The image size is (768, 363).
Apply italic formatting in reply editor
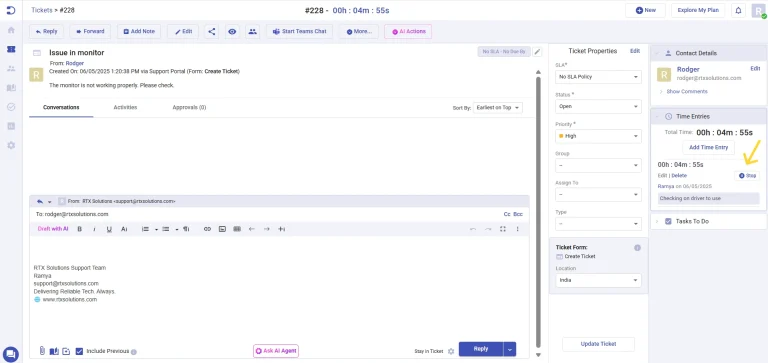94,229
